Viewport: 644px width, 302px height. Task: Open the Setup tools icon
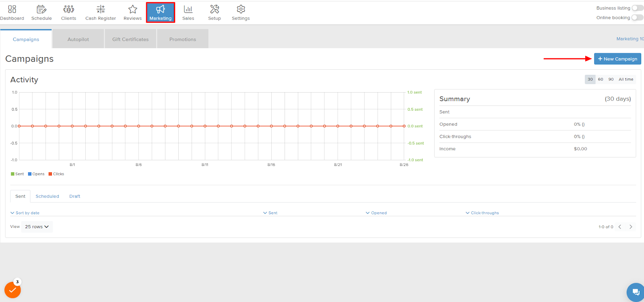pos(215,9)
